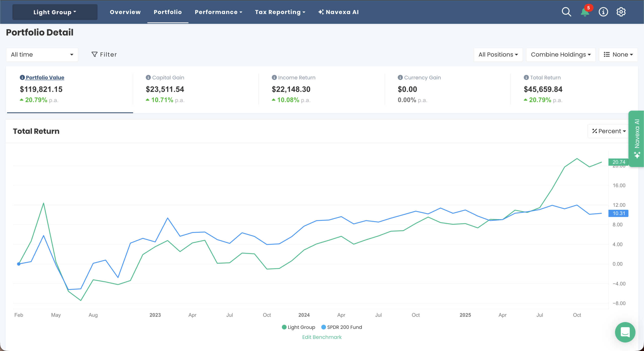This screenshot has width=644, height=351.
Task: Expand the Performance menu
Action: click(x=218, y=12)
